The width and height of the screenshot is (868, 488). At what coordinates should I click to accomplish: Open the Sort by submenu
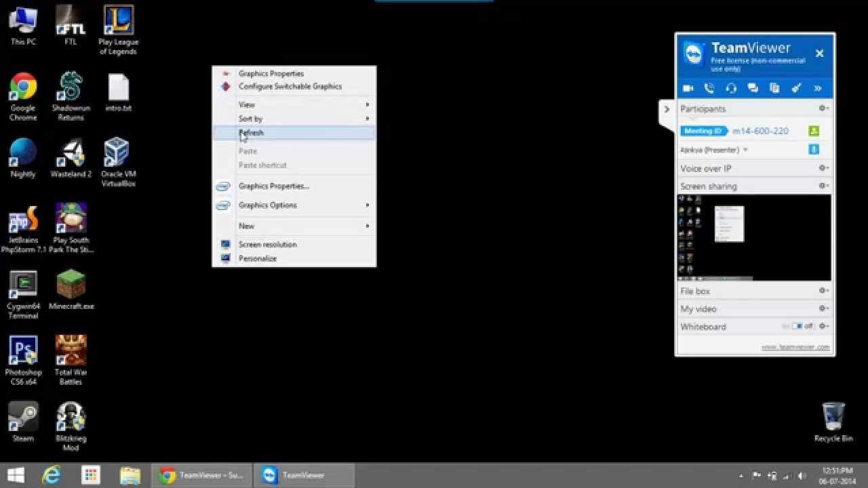coord(294,119)
